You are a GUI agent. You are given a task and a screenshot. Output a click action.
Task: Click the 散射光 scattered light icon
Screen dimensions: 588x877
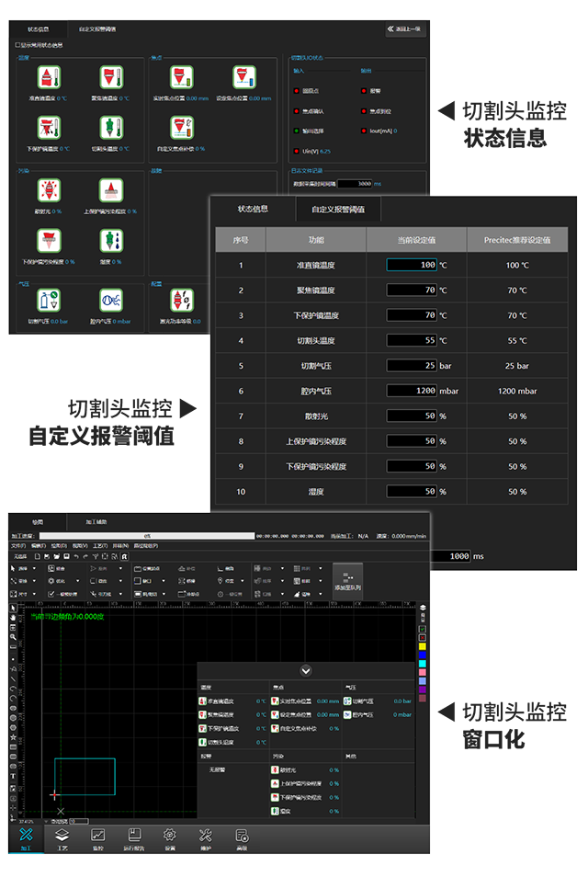pos(48,190)
